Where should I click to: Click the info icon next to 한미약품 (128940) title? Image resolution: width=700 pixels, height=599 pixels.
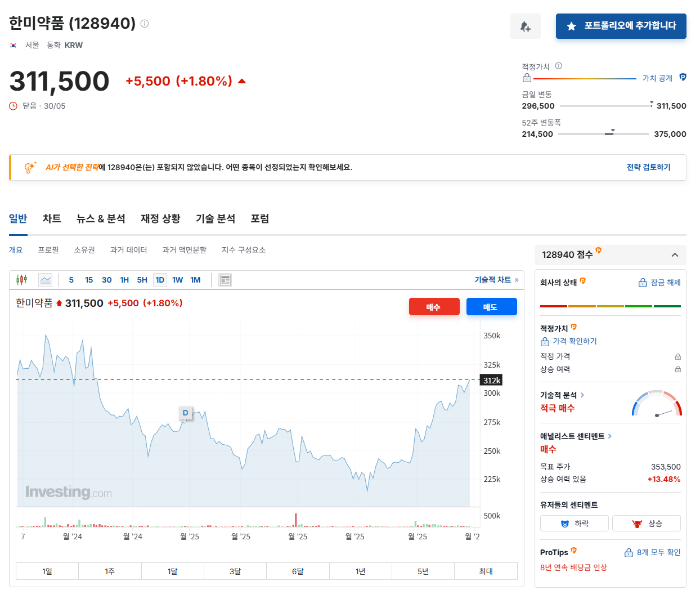pyautogui.click(x=145, y=24)
